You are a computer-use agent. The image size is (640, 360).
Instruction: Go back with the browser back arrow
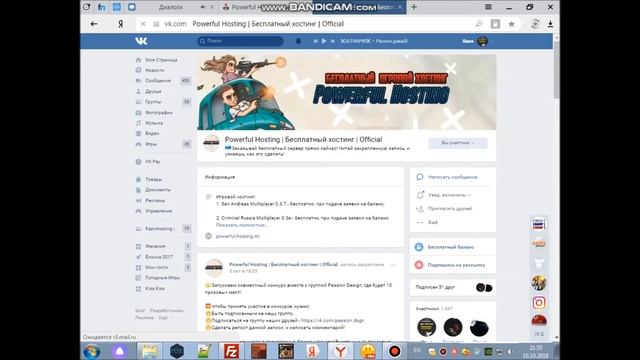94,24
